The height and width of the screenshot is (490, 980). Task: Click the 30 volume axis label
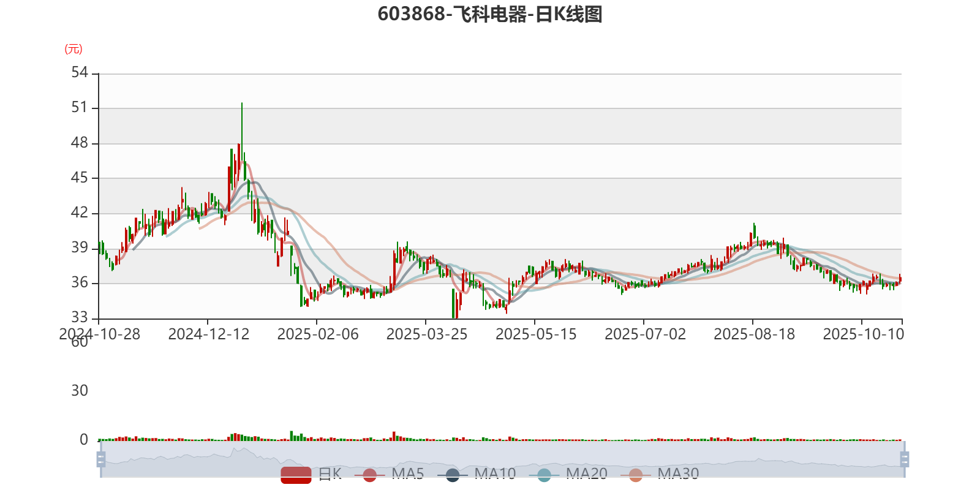click(80, 391)
